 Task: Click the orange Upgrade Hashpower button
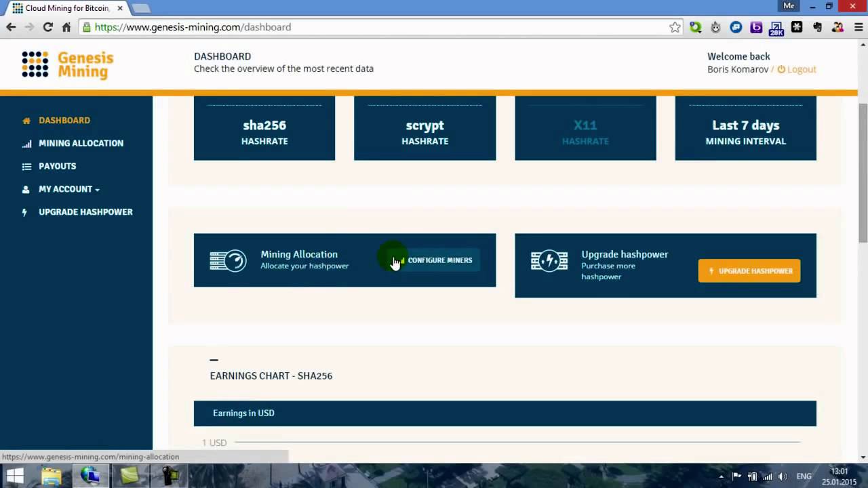point(749,271)
